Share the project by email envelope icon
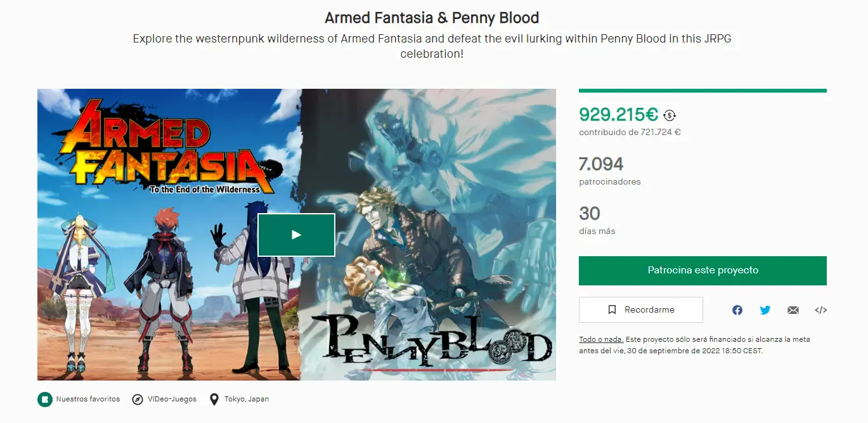The image size is (868, 423). pyautogui.click(x=793, y=310)
